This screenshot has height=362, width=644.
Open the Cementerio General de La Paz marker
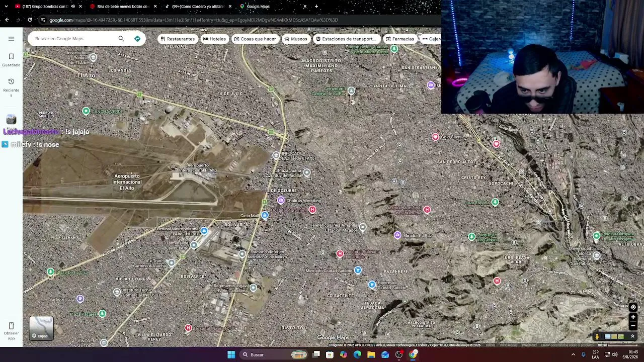pos(351,91)
